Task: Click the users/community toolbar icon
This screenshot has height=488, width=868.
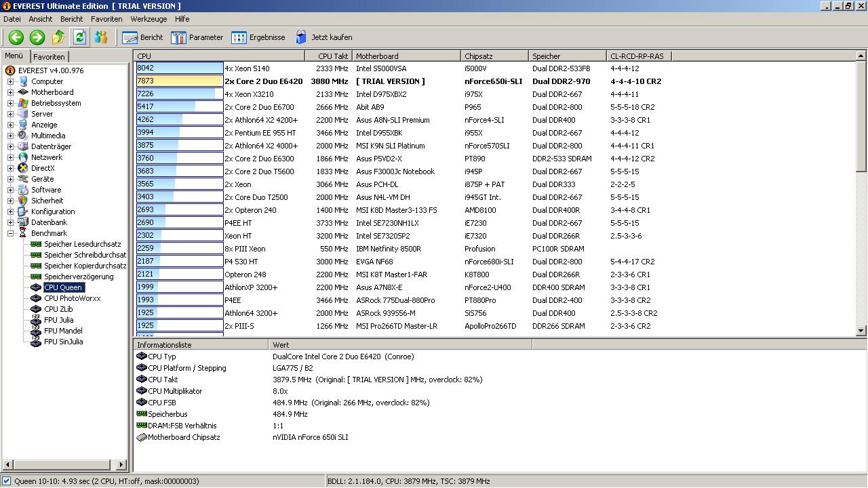Action: tap(100, 37)
